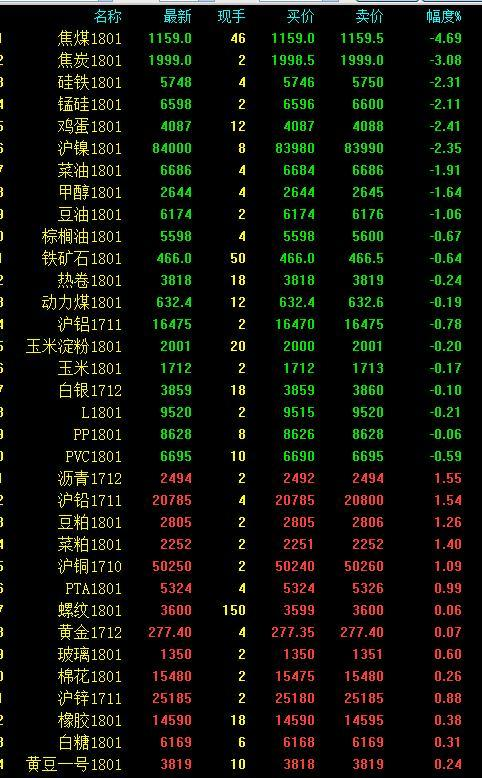Click the 现手 column header

231,16
